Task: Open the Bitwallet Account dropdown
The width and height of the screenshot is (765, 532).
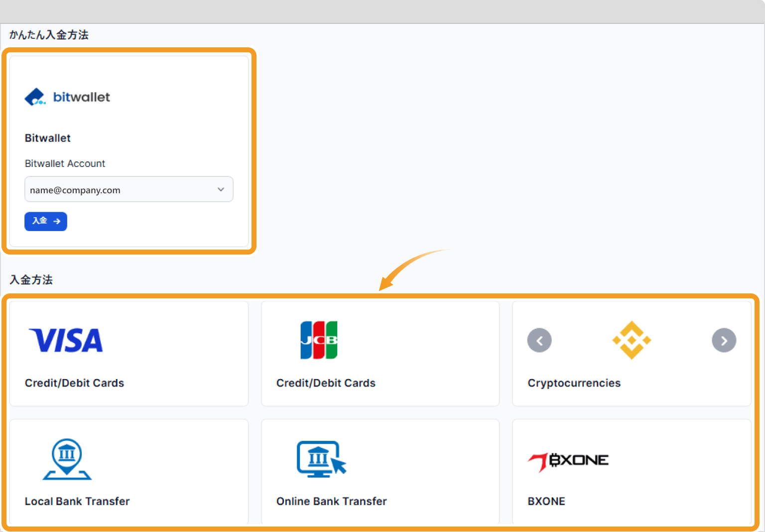Action: (x=128, y=189)
